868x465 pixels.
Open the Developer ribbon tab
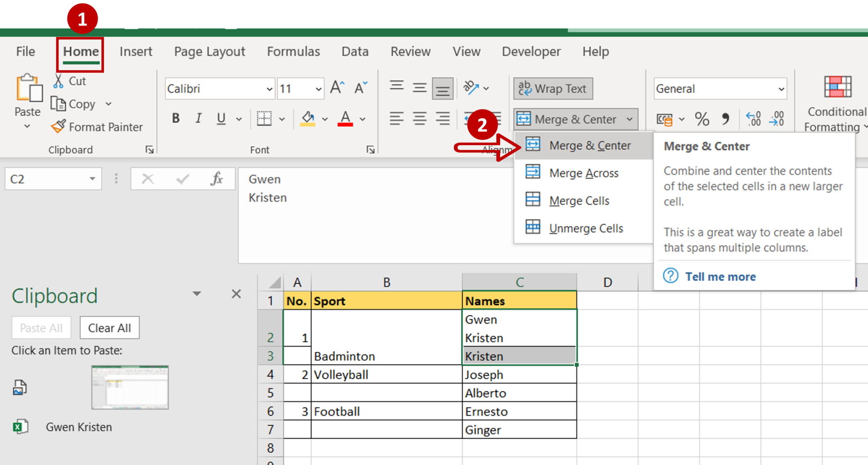(531, 51)
